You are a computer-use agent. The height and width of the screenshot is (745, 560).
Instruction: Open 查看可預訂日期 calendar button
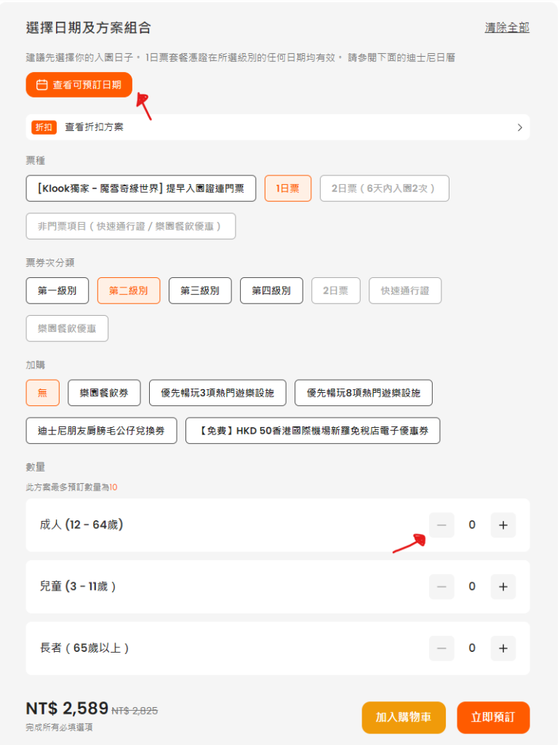click(x=79, y=85)
